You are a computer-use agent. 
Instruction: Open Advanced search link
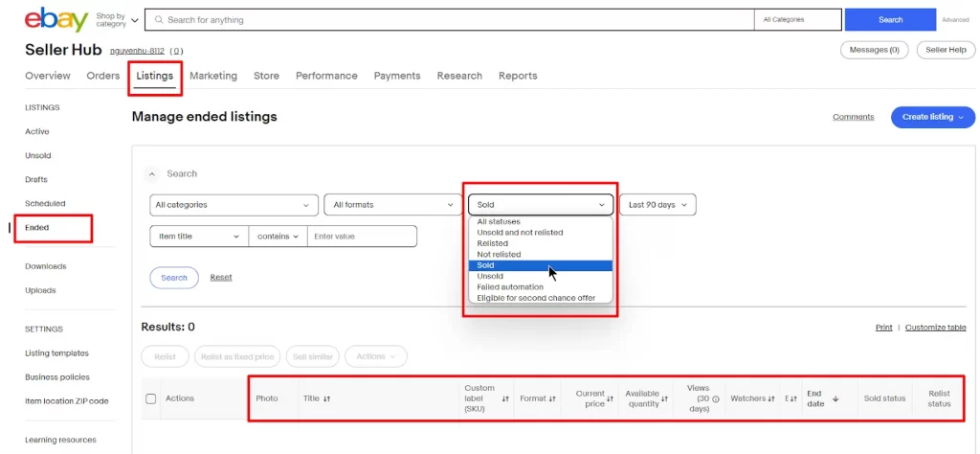tap(955, 20)
